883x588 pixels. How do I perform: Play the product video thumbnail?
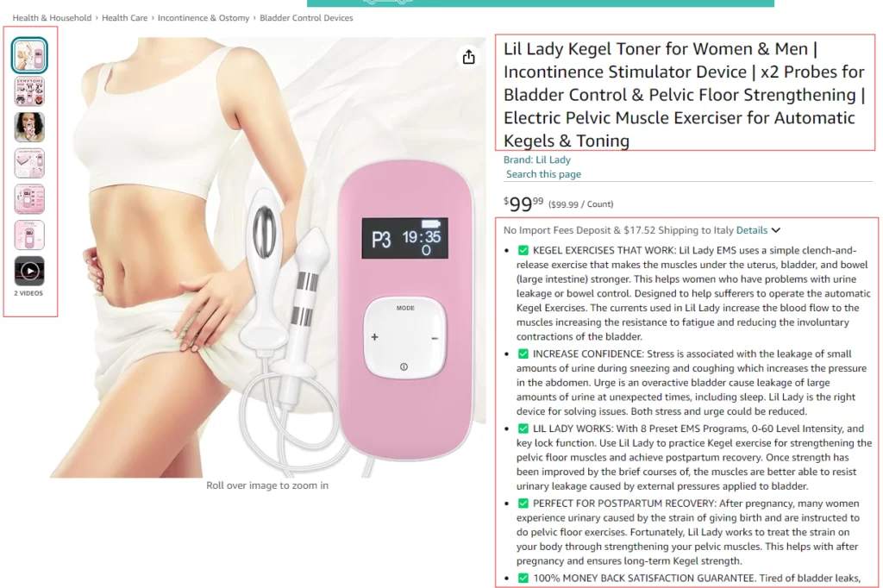coord(29,271)
